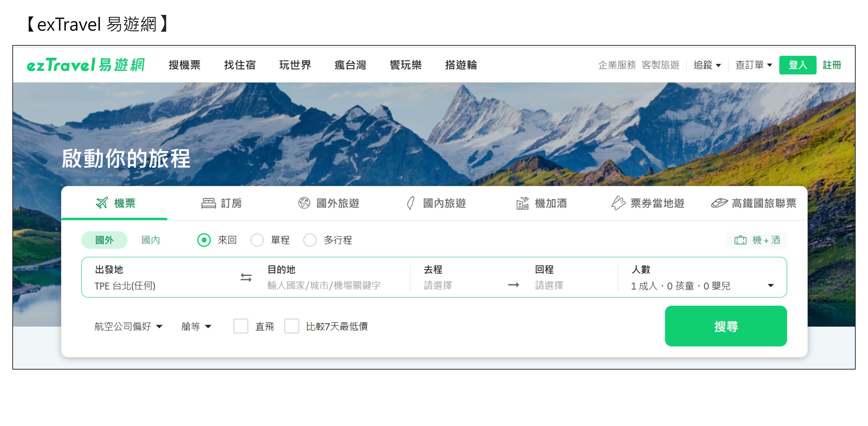This screenshot has height=426, width=868.
Task: Click the 機票 tab label
Action: pos(125,203)
